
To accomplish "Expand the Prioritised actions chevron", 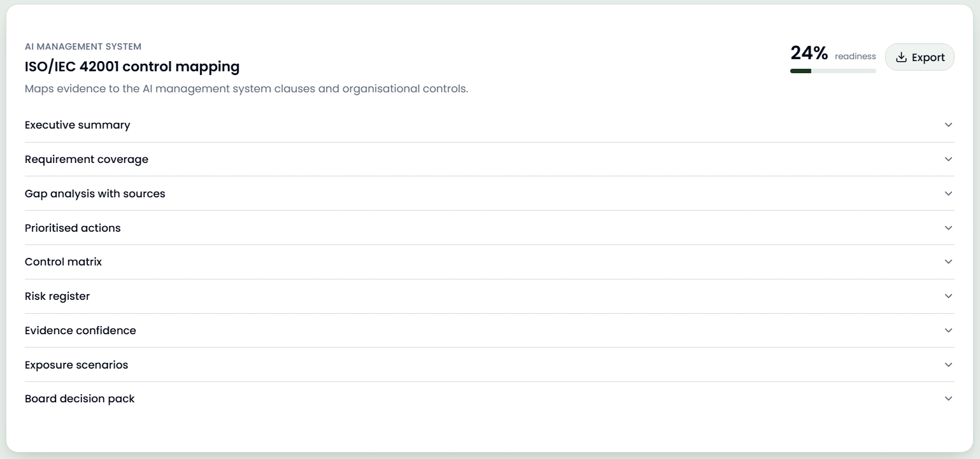I will [949, 228].
